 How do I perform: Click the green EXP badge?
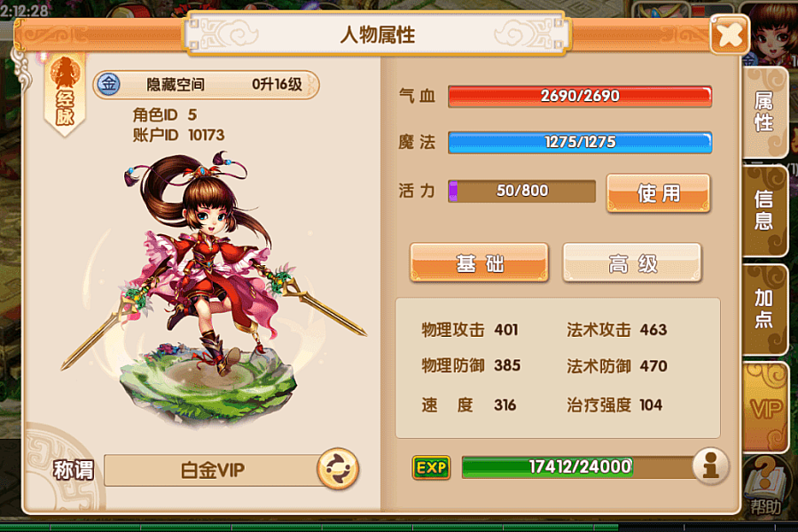[x=431, y=467]
